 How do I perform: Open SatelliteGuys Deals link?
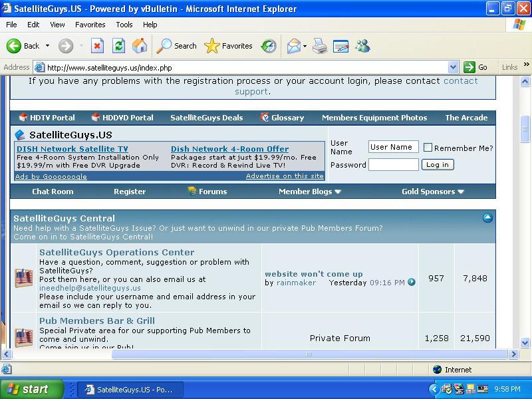click(x=207, y=118)
